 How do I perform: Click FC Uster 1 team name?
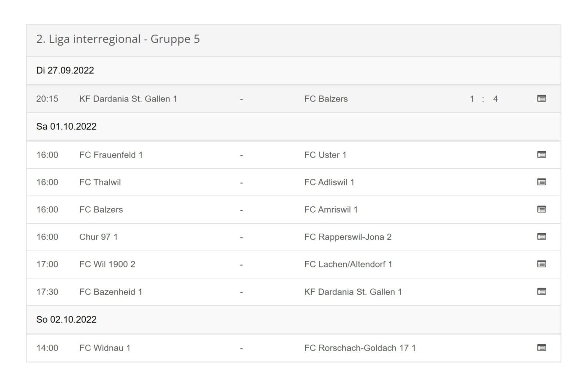click(325, 155)
